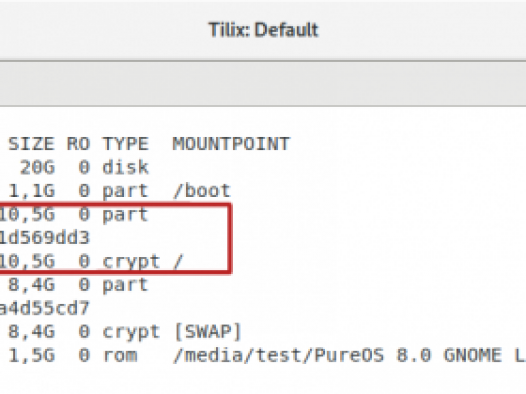The width and height of the screenshot is (526, 394).
Task: Click the /boot mountpoint text
Action: 202,191
